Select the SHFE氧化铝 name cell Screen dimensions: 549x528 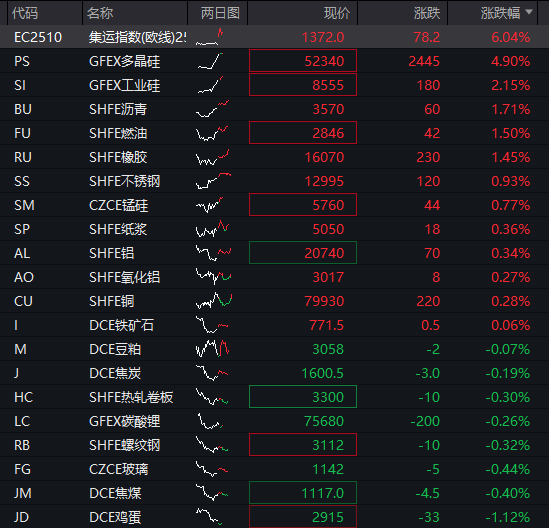124,277
